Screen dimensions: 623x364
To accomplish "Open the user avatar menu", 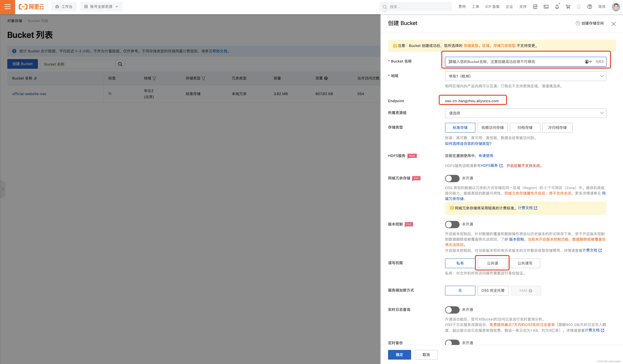I will coord(616,7).
